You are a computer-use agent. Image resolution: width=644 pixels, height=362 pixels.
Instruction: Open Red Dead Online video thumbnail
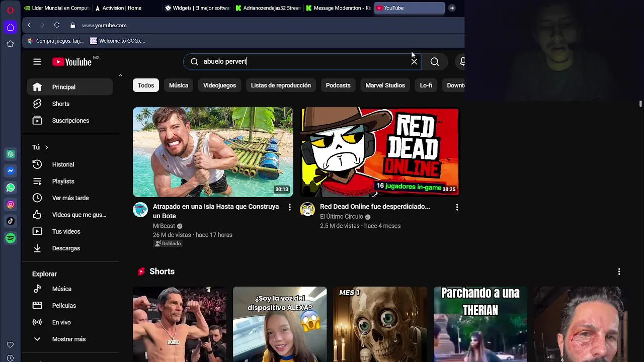pyautogui.click(x=380, y=152)
